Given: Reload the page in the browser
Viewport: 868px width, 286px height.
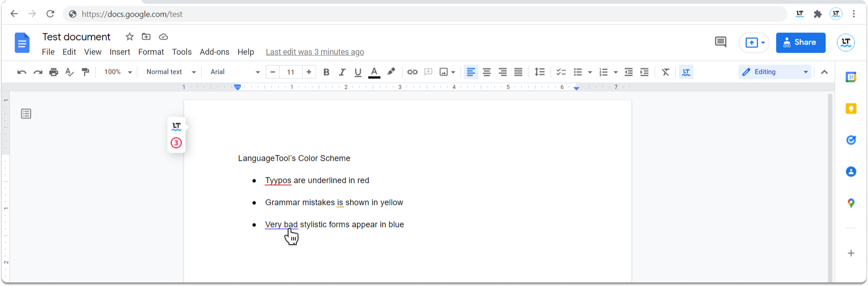Looking at the screenshot, I should (50, 14).
